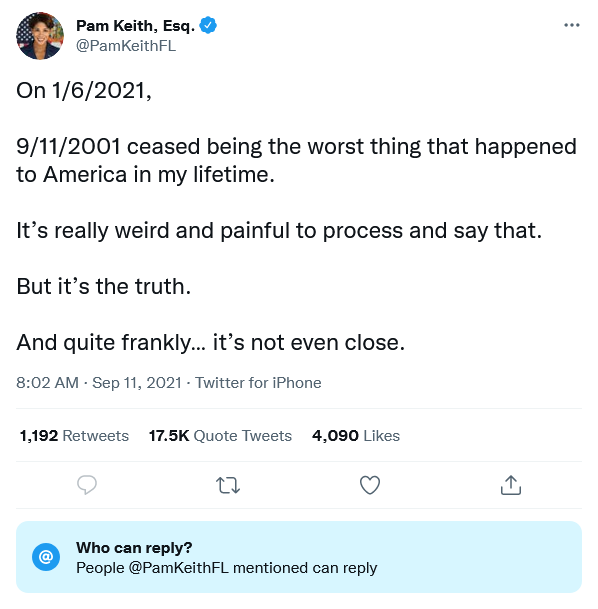598x609 pixels.
Task: Click @PamKeithFL mention in reply notice
Action: click(178, 568)
